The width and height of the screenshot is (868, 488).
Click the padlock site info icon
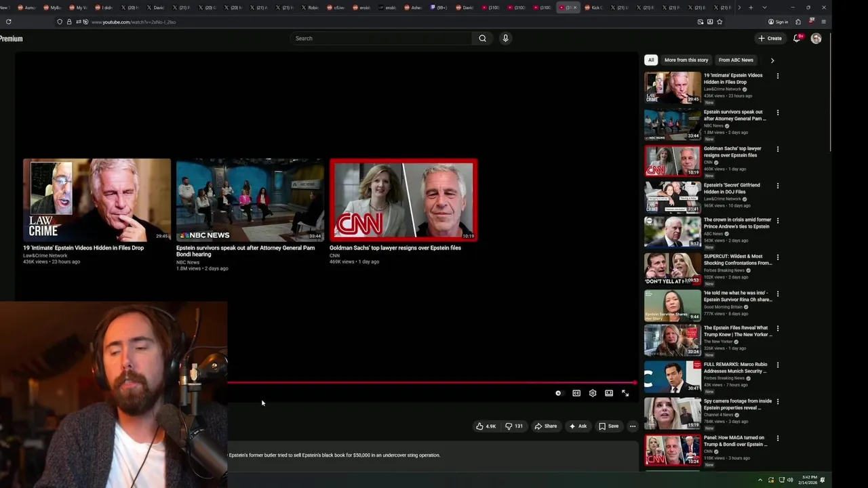point(68,22)
